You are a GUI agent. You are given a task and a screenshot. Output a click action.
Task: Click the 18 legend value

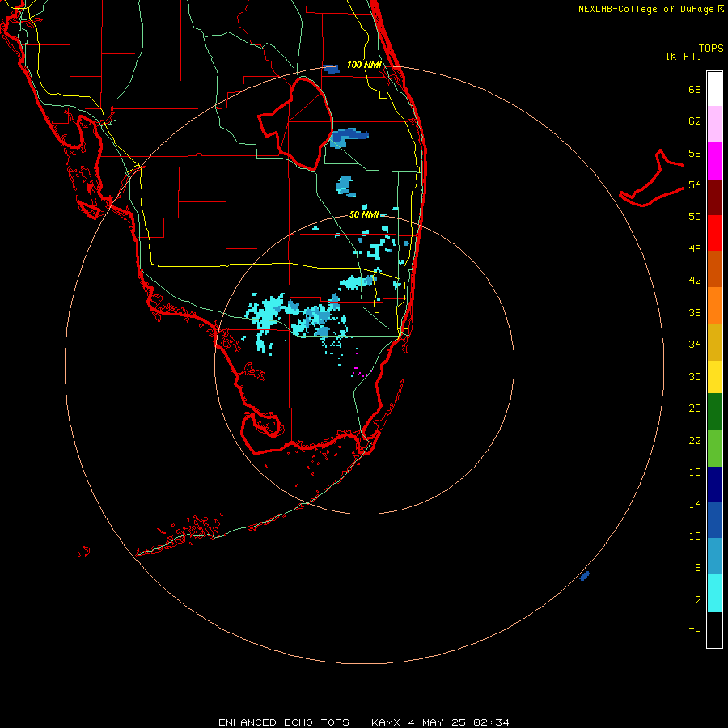click(x=695, y=472)
